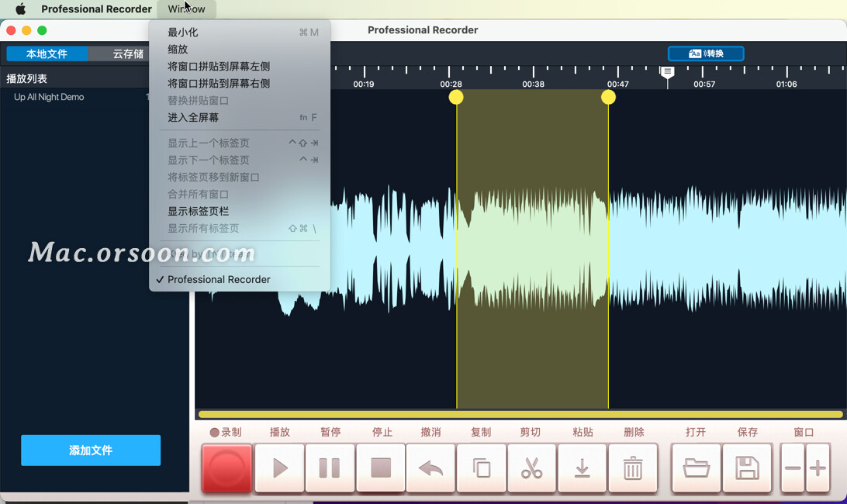Cut the selection with the scissors icon
This screenshot has height=504, width=847.
531,468
